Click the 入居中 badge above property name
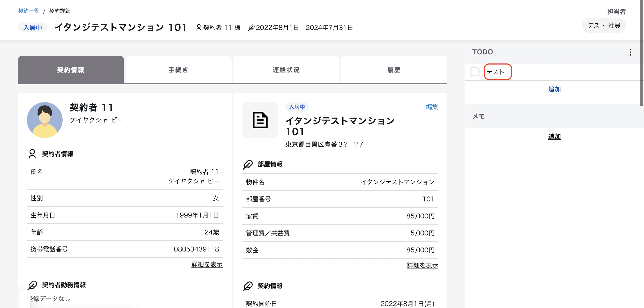Image resolution: width=644 pixels, height=308 pixels. click(297, 107)
